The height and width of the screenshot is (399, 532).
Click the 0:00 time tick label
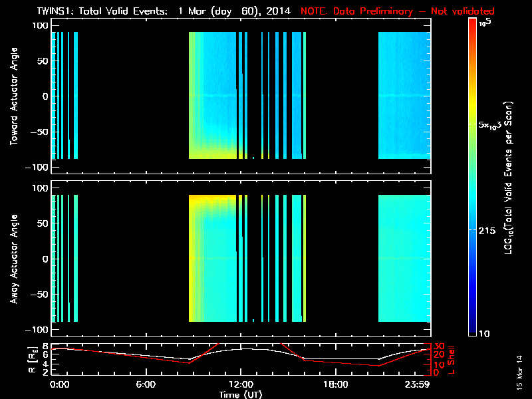(x=60, y=384)
